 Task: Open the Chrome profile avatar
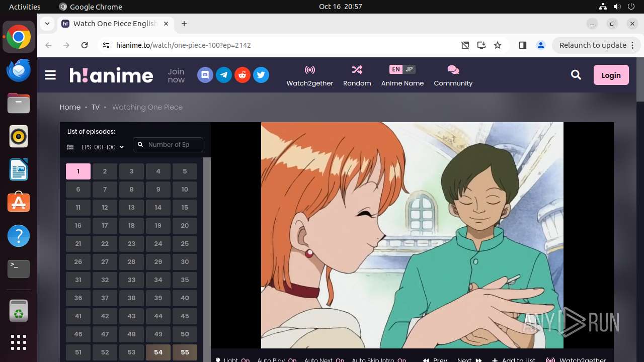point(541,45)
